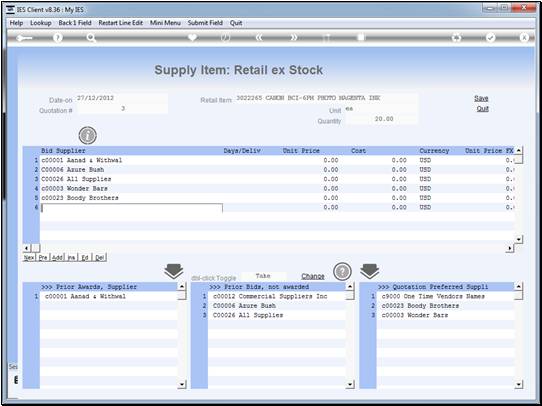This screenshot has height=406, width=542.
Task: Click the double left chevron toolbar icon
Action: click(x=259, y=38)
